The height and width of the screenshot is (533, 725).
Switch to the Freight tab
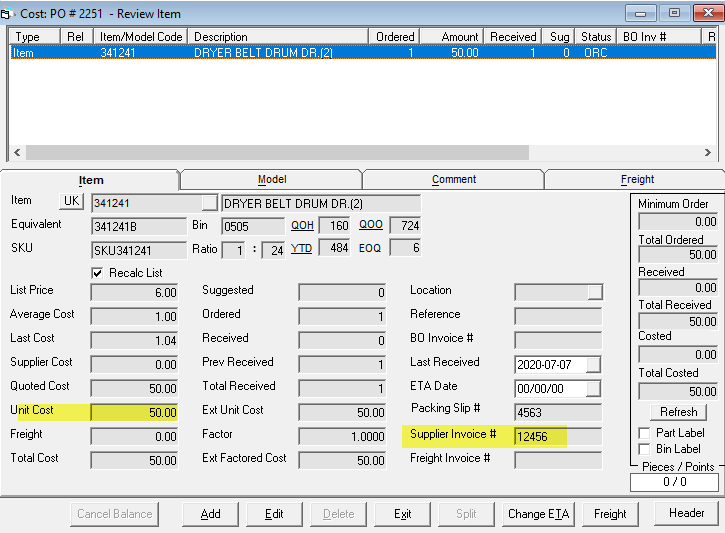coord(637,179)
